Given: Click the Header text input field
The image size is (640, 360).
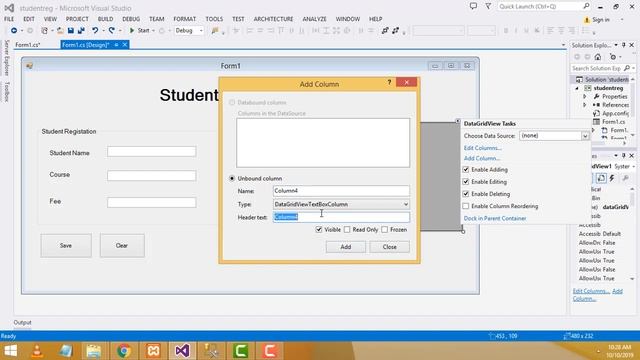Looking at the screenshot, I should point(341,217).
